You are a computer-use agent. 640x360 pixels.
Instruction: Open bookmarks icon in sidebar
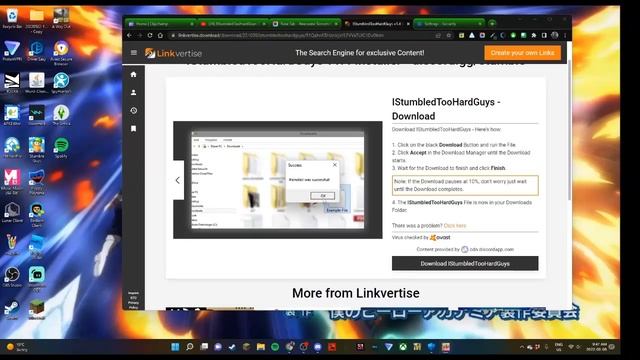[x=133, y=129]
